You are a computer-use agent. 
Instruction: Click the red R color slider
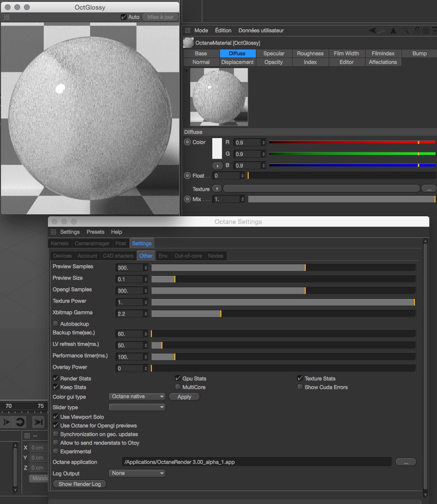[x=352, y=142]
